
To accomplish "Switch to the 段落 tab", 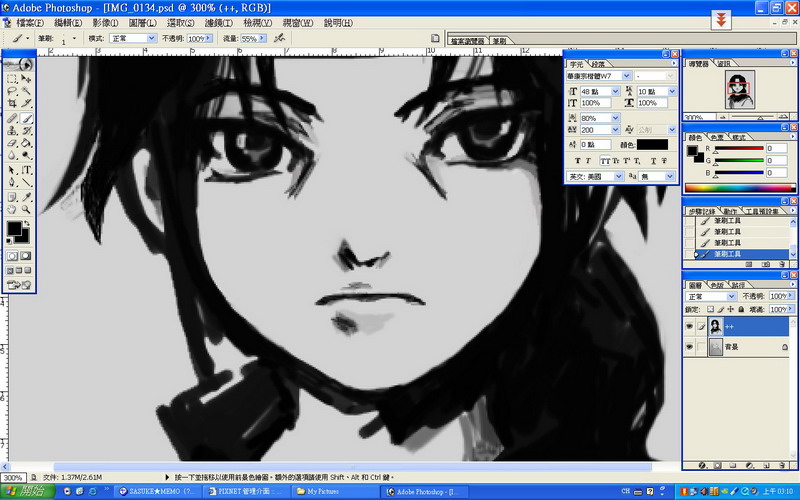I will pyautogui.click(x=598, y=64).
